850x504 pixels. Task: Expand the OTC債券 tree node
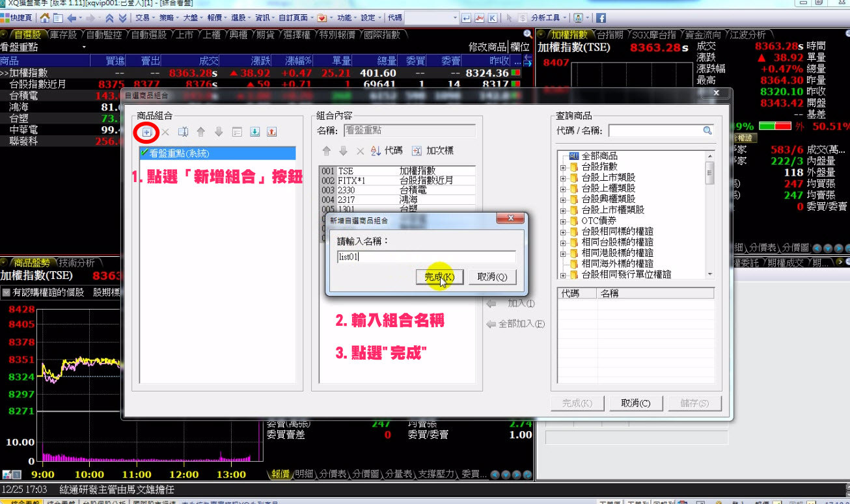pos(563,221)
